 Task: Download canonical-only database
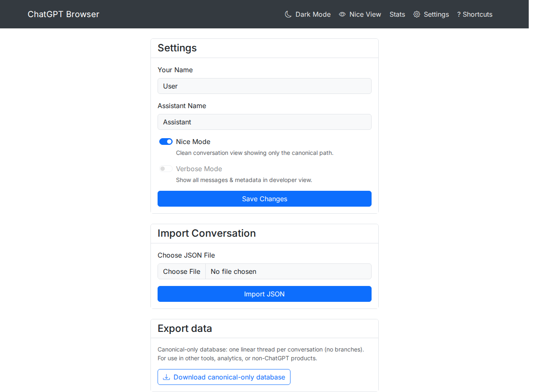pos(224,377)
